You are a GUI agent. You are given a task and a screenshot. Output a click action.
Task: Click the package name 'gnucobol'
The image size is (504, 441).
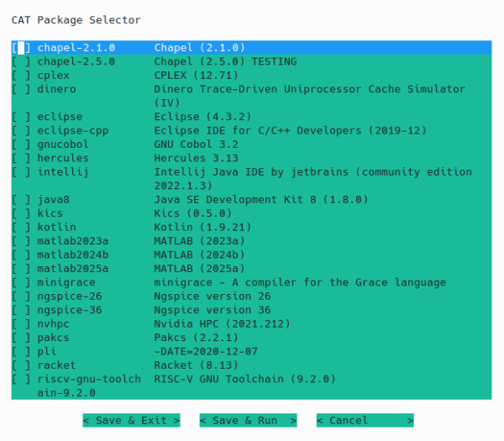tap(63, 144)
